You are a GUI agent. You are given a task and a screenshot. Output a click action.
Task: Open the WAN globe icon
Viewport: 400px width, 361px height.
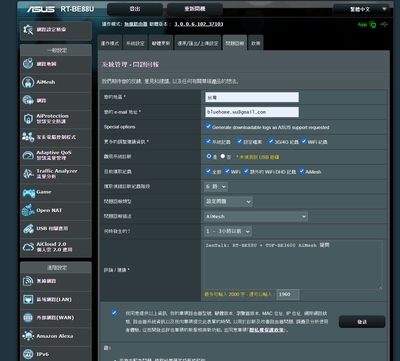click(x=28, y=318)
